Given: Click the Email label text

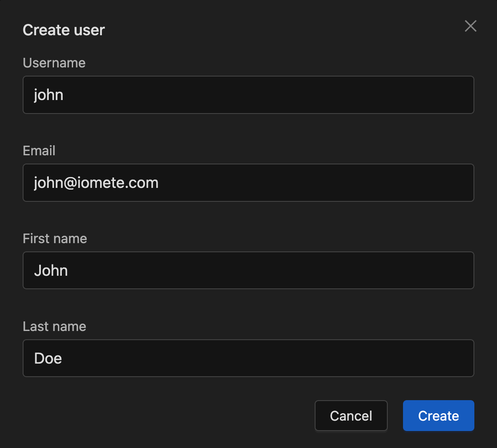Looking at the screenshot, I should (39, 150).
